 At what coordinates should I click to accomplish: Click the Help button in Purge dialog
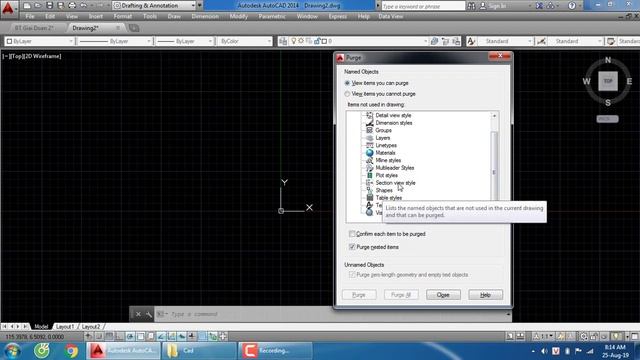(x=485, y=295)
